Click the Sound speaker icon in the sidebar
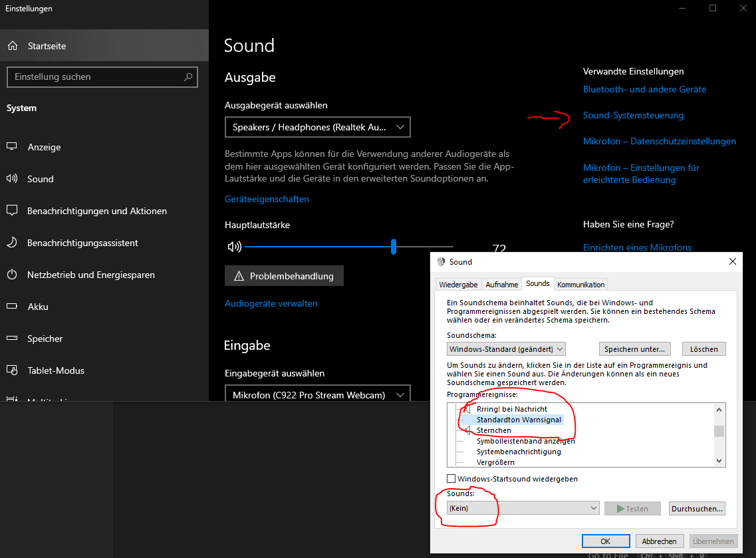Image resolution: width=756 pixels, height=558 pixels. pyautogui.click(x=11, y=179)
